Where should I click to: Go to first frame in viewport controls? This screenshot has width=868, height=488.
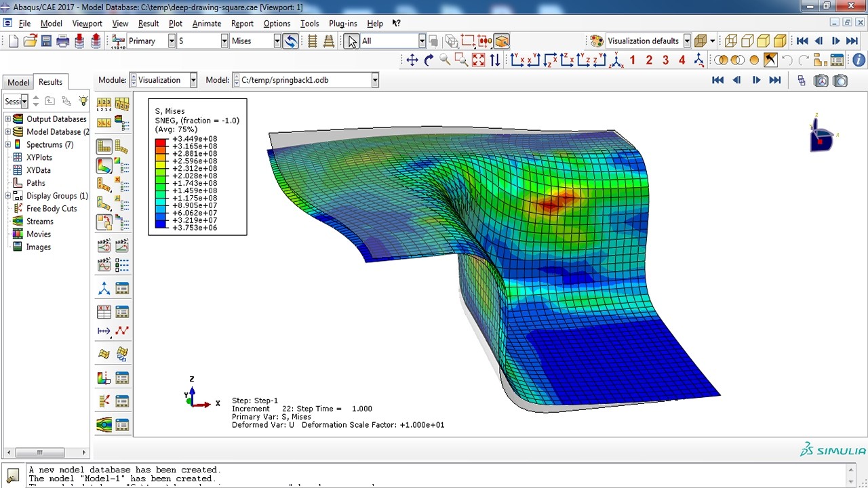pyautogui.click(x=717, y=80)
